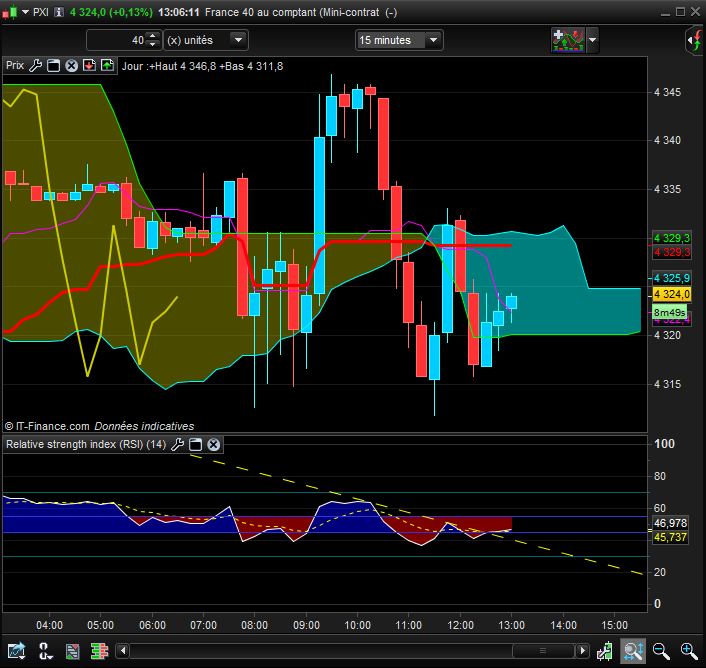The image size is (706, 668).
Task: Open the Prix panel wrench settings
Action: pyautogui.click(x=36, y=66)
